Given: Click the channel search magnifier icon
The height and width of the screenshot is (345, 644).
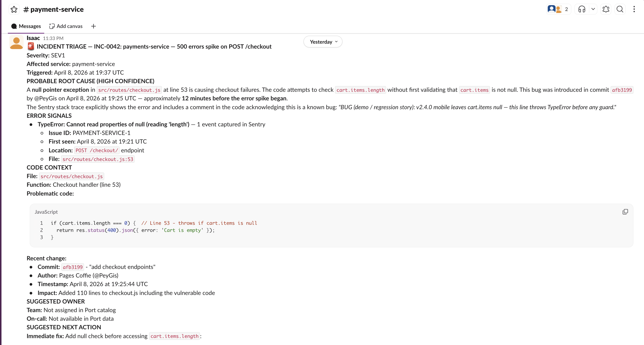Looking at the screenshot, I should 620,9.
